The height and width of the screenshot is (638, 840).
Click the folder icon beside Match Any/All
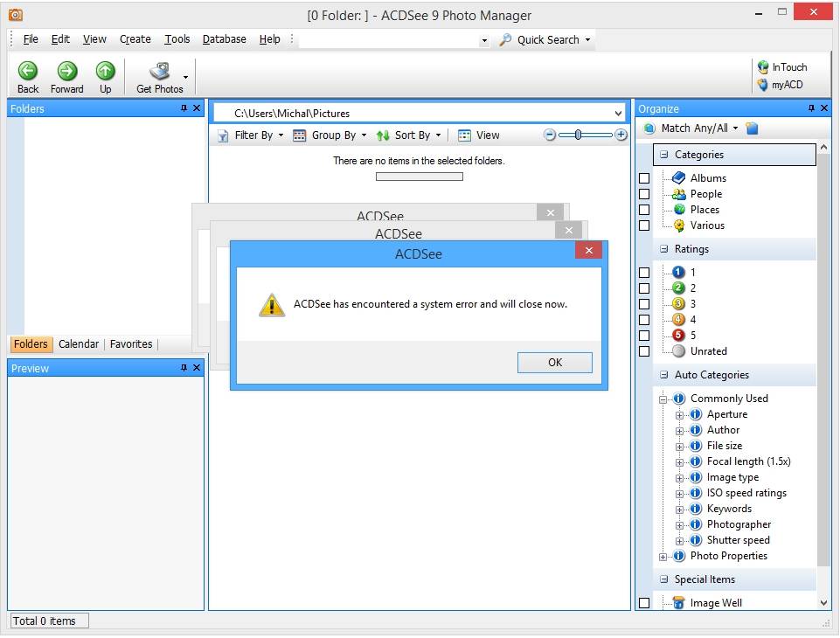752,128
